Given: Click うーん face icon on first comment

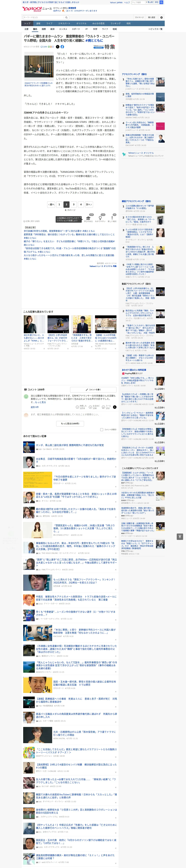Looking at the screenshot, I should click(103, 407).
